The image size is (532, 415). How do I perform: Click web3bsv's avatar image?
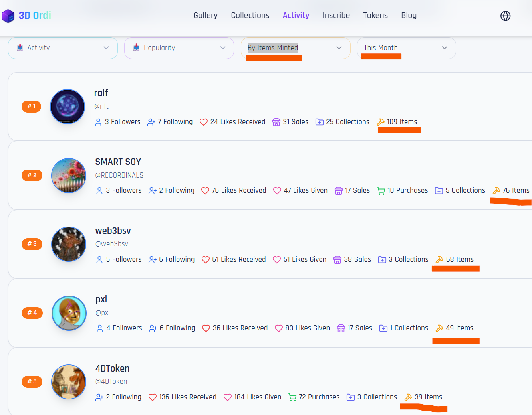tap(69, 244)
